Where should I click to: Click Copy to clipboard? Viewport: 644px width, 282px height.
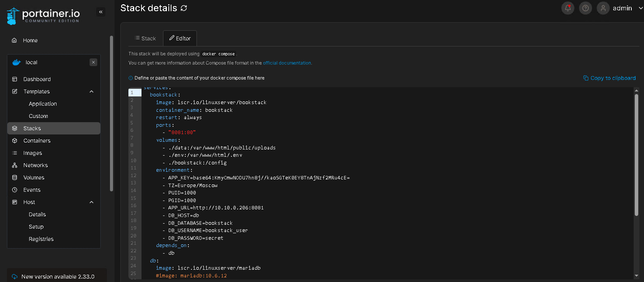[x=609, y=78]
